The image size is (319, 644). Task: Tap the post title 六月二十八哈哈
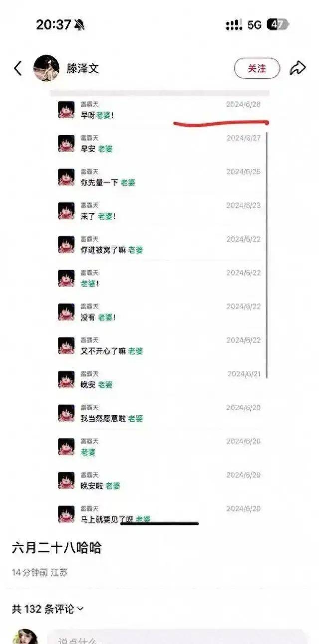[57, 548]
